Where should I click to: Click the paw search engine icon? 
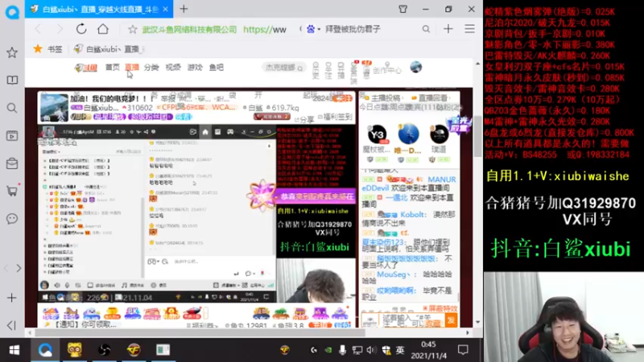tap(311, 29)
